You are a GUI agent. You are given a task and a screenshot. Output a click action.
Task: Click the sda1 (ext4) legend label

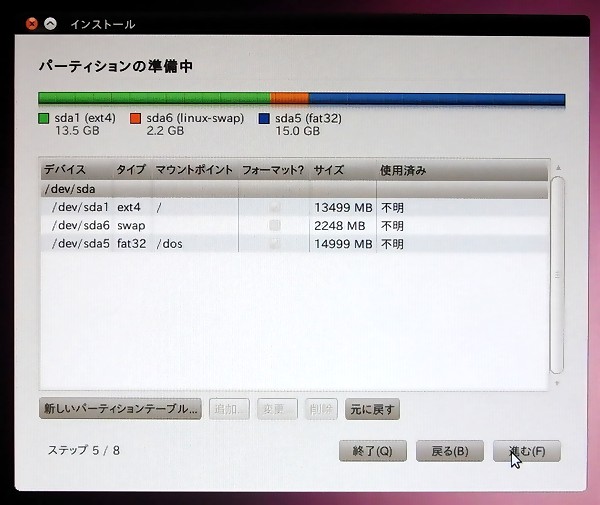point(85,118)
